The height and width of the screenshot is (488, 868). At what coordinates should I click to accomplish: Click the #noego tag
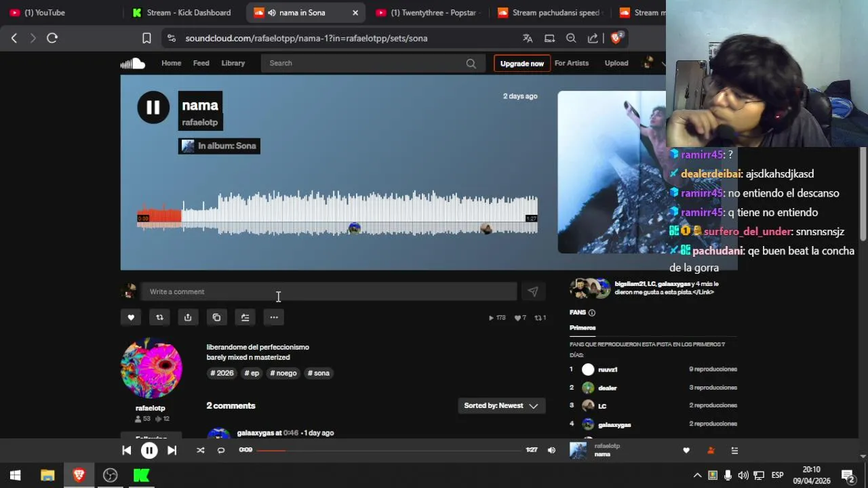tap(283, 373)
